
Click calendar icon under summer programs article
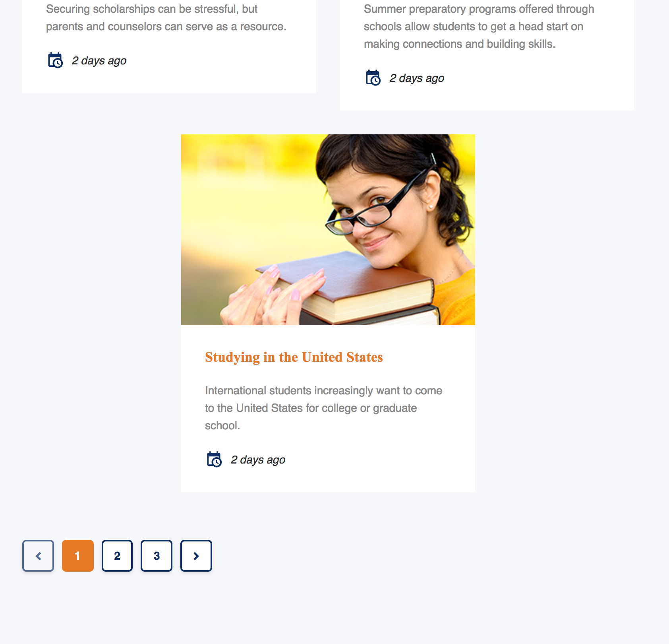click(373, 78)
